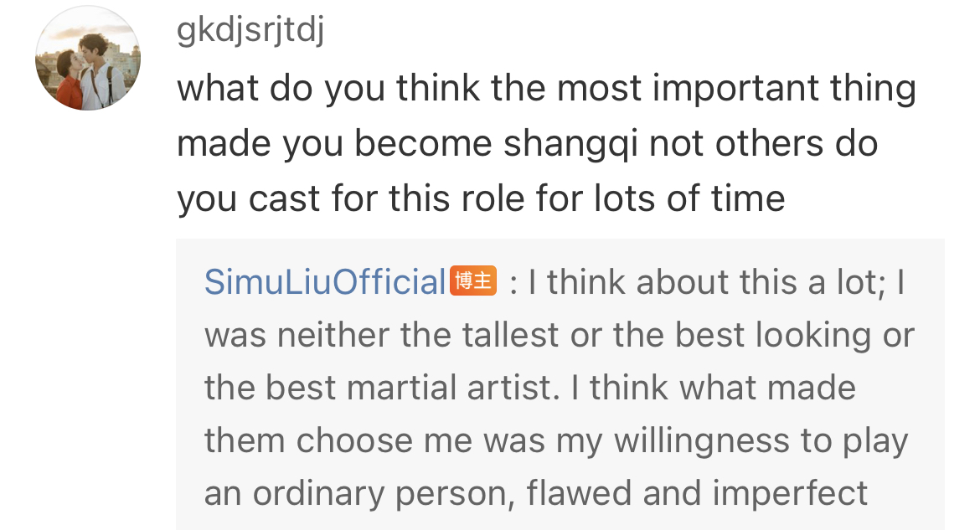The width and height of the screenshot is (980, 530).
Task: Click the line "an ordinary person, flawed and imperfect"
Action: pos(536,494)
